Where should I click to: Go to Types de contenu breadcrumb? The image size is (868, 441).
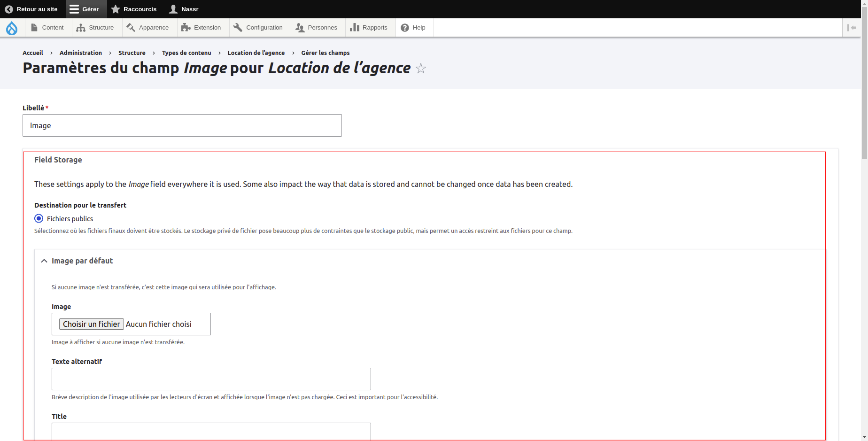186,53
